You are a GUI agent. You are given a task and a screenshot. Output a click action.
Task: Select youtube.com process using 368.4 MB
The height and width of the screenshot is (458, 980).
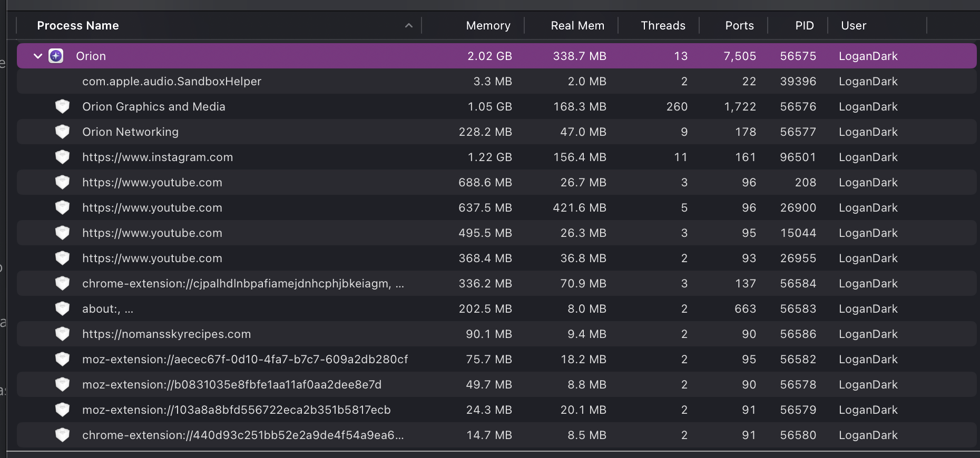click(x=496, y=258)
